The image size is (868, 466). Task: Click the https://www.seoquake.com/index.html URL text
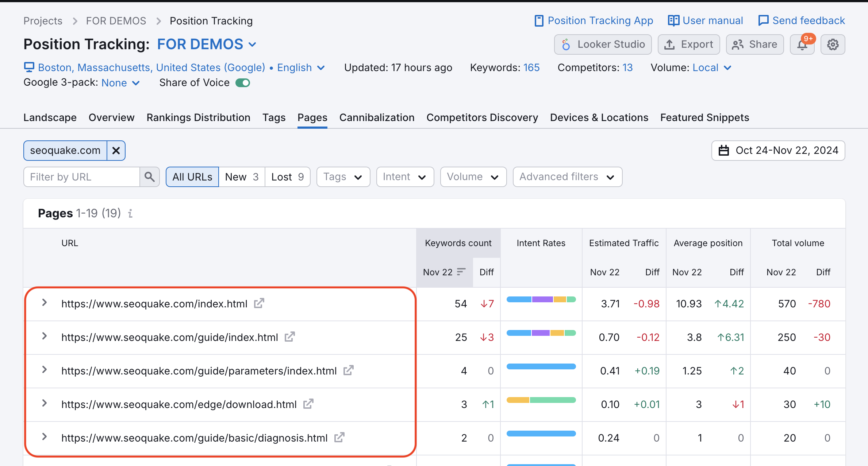[x=154, y=304]
